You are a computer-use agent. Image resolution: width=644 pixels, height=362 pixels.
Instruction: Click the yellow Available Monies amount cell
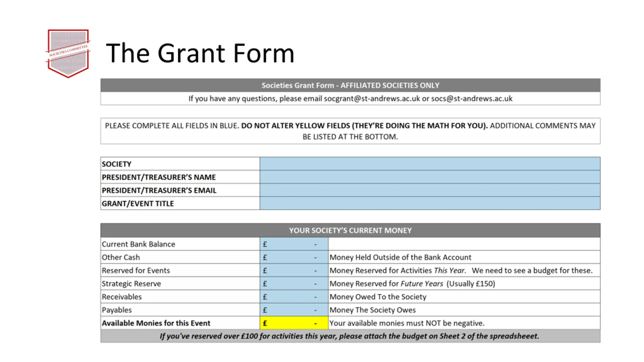[294, 323]
